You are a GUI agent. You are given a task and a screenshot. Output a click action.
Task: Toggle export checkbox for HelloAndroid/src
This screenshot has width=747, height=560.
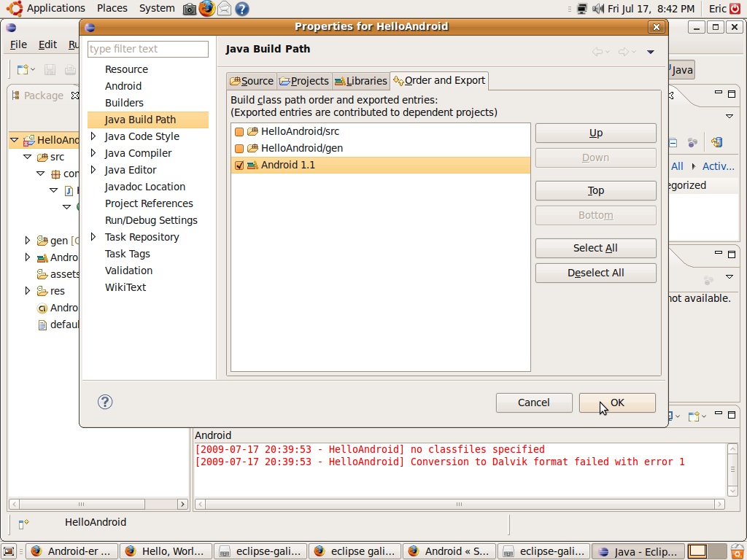click(239, 131)
